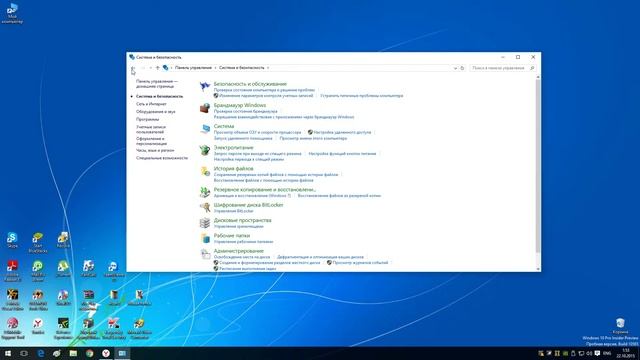Open the Корзина recycle bin
The height and width of the screenshot is (360, 640).
click(x=620, y=326)
